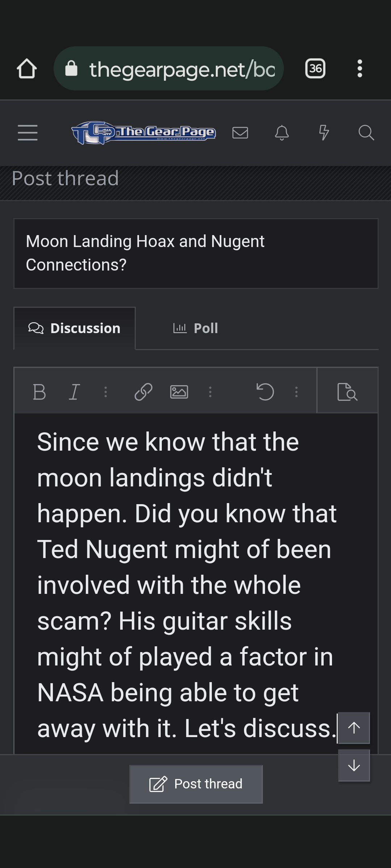This screenshot has height=868, width=391.
Task: Edit the thread title field
Action: (196, 253)
